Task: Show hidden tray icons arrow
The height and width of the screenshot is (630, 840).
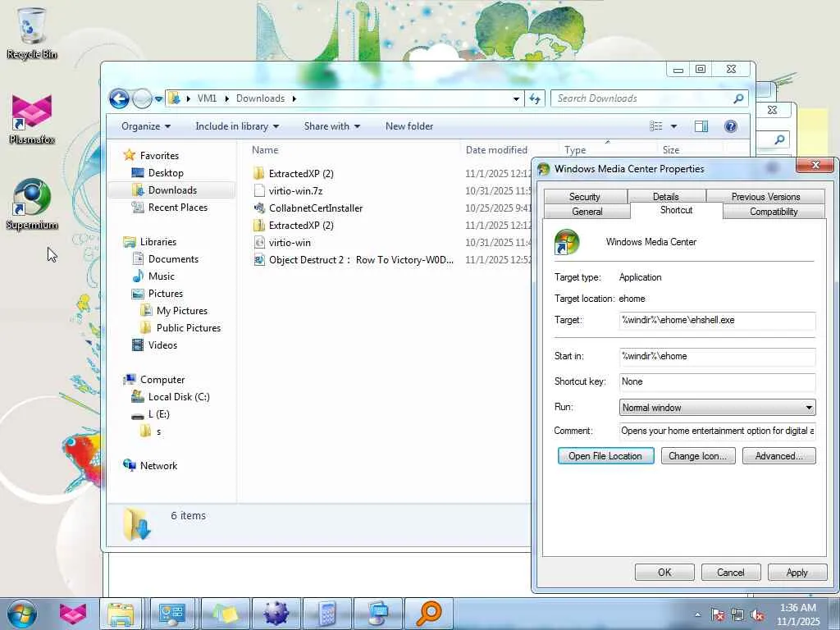Action: tap(697, 614)
